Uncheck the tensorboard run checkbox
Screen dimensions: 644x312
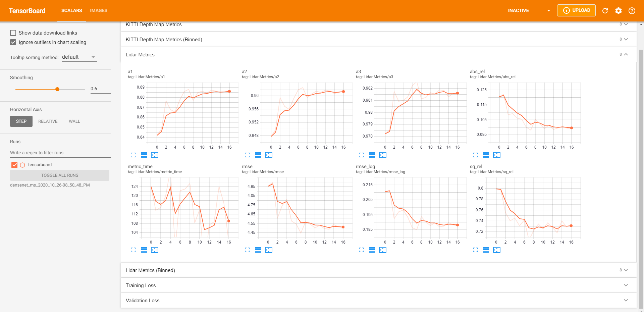(x=14, y=165)
